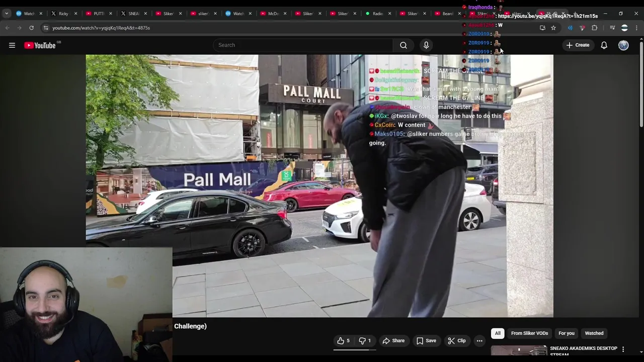644x362 pixels.
Task: Like the video with thumbs up
Action: [x=343, y=341]
